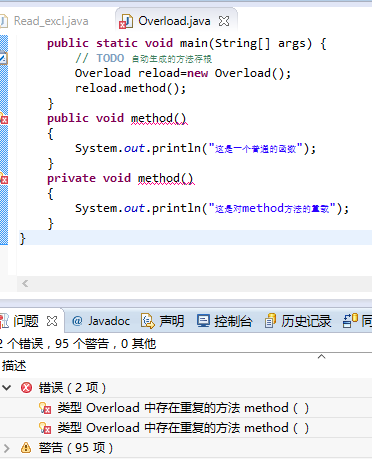Open the Javadoc view tab
372x459 pixels.
coord(101,321)
